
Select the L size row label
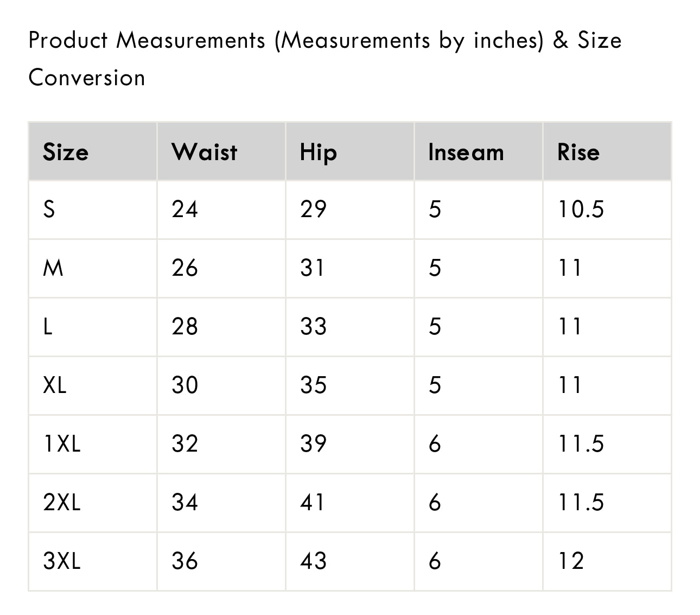(48, 327)
